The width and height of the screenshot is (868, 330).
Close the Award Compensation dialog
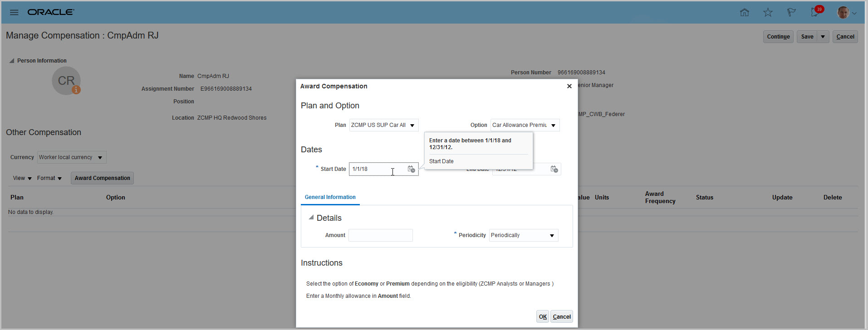569,86
